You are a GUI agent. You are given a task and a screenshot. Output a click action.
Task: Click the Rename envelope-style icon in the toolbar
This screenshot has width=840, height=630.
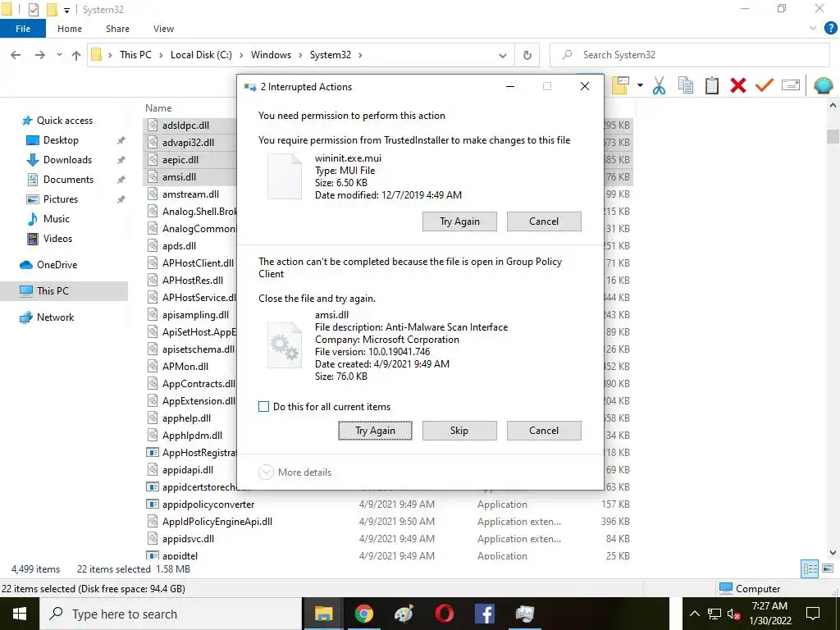tap(791, 85)
